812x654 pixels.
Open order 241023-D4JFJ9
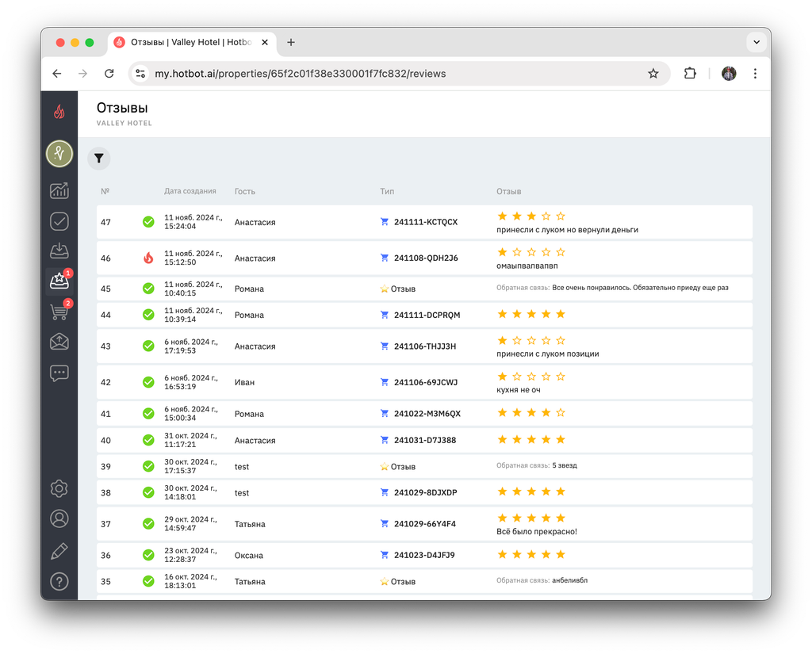(x=424, y=555)
